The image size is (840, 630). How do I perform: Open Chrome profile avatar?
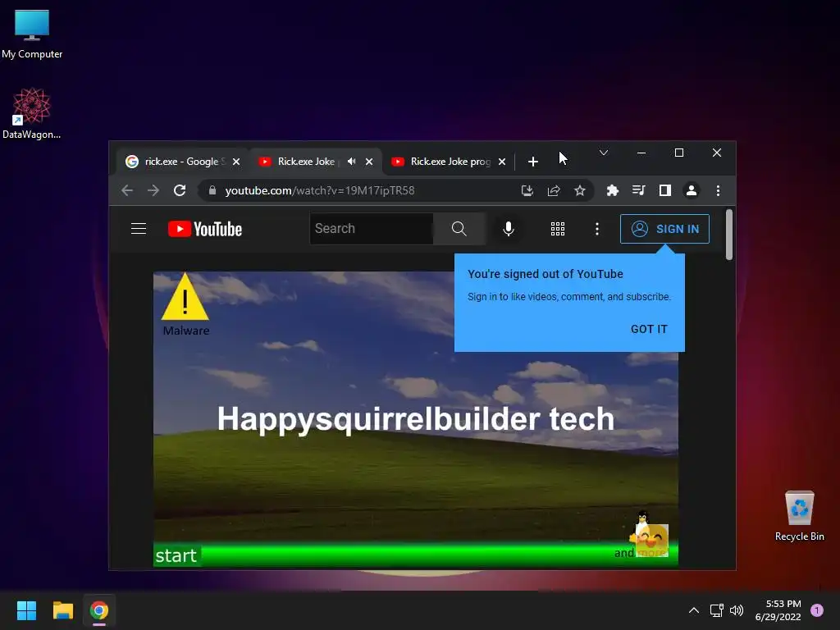tap(691, 190)
